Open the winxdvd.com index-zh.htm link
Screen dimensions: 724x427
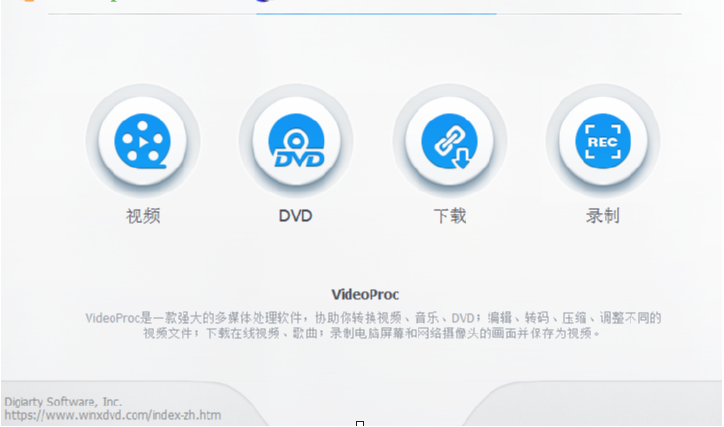coord(113,415)
